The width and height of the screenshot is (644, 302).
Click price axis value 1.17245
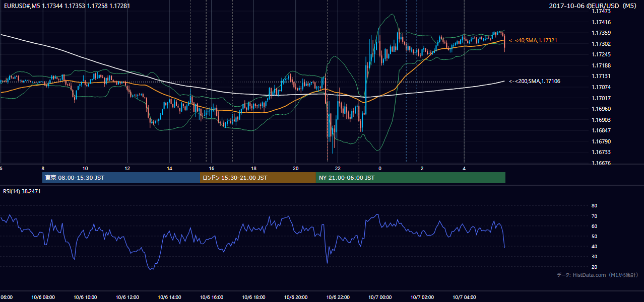pyautogui.click(x=601, y=55)
